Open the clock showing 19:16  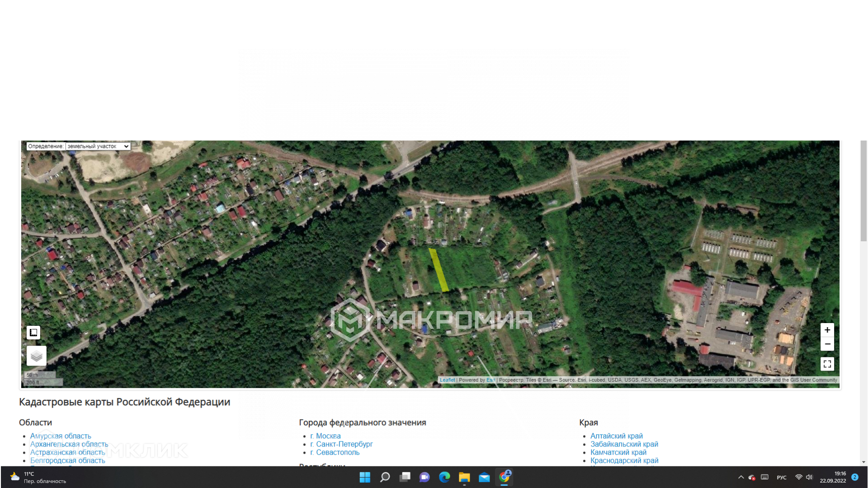click(833, 477)
